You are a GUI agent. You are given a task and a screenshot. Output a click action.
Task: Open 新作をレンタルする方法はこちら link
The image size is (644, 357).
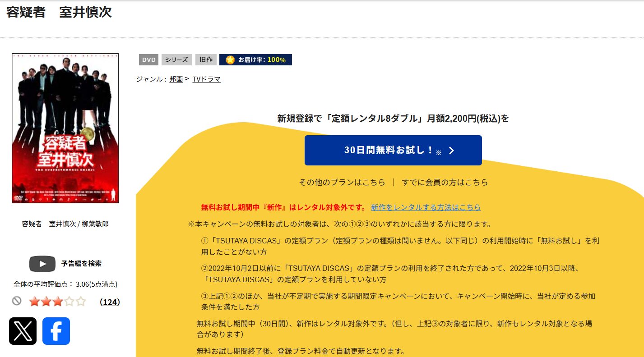pos(426,207)
